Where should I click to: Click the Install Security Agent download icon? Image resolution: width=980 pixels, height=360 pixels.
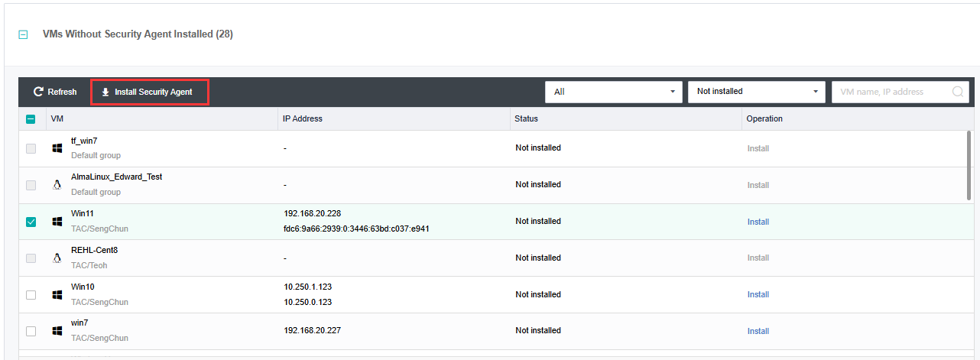coord(105,92)
